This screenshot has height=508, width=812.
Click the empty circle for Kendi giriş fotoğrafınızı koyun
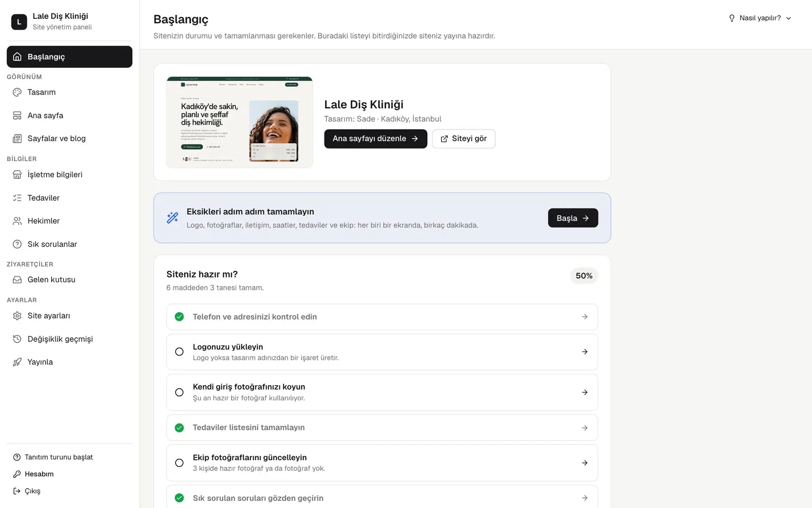click(179, 392)
